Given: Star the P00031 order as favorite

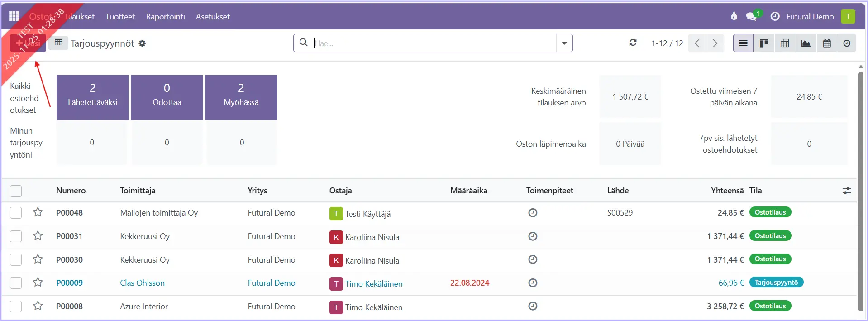Looking at the screenshot, I should 38,236.
